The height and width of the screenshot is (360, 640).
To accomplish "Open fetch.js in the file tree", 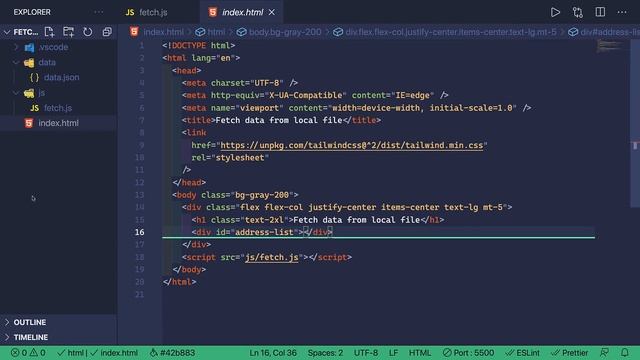I will coord(58,108).
